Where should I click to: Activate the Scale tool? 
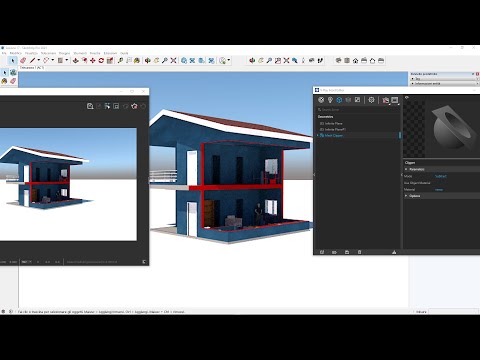coord(110,60)
